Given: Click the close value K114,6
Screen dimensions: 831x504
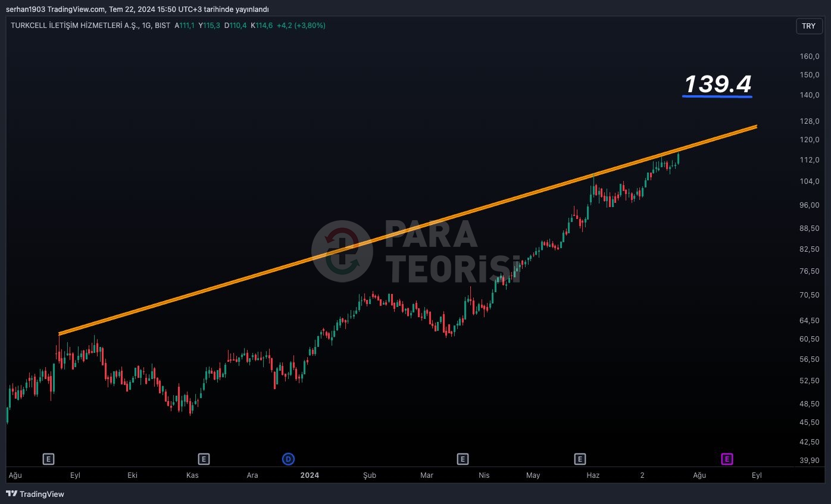Looking at the screenshot, I should coord(261,26).
